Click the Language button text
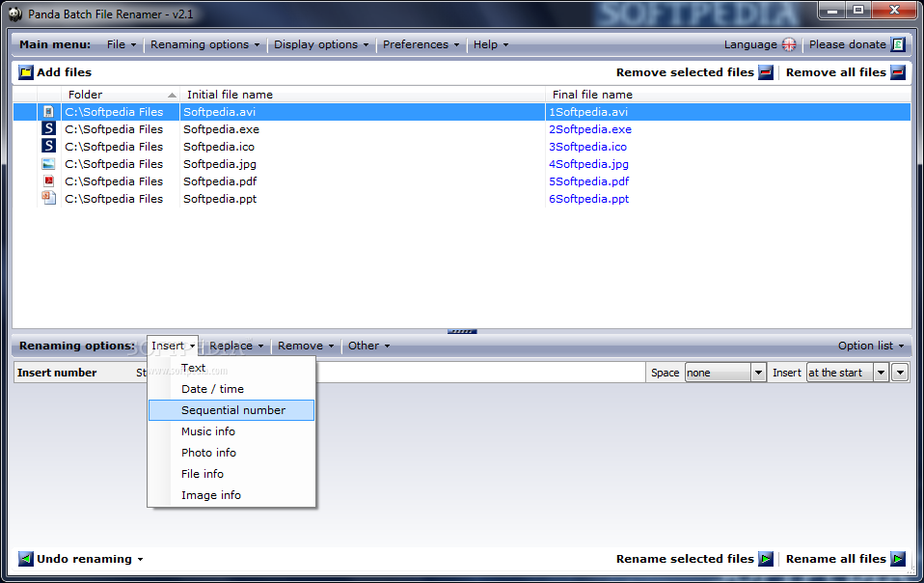 pyautogui.click(x=750, y=44)
